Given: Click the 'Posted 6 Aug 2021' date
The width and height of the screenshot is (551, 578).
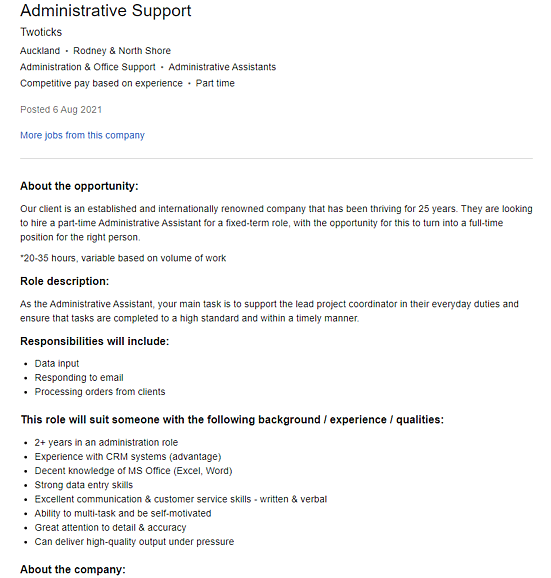Looking at the screenshot, I should (61, 110).
